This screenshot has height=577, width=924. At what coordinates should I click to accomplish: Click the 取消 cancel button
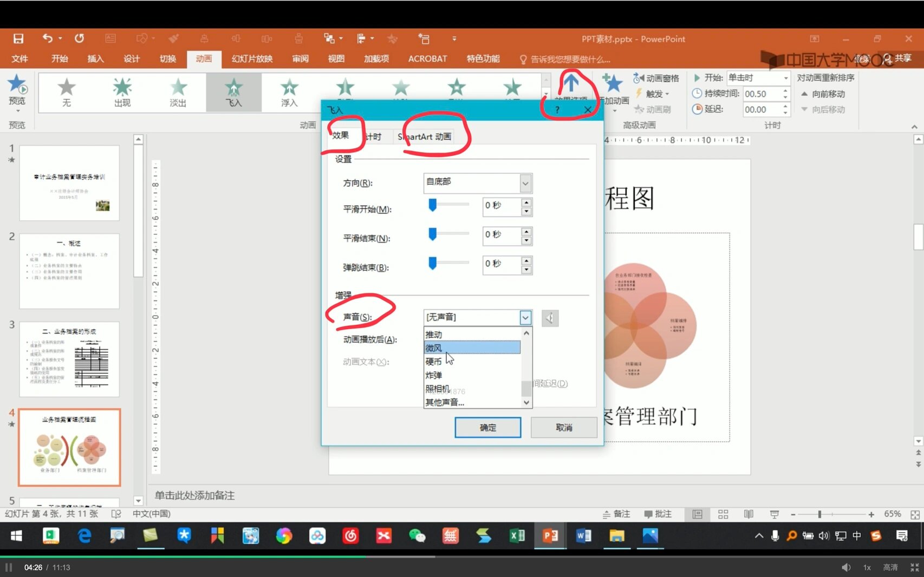[x=564, y=428]
